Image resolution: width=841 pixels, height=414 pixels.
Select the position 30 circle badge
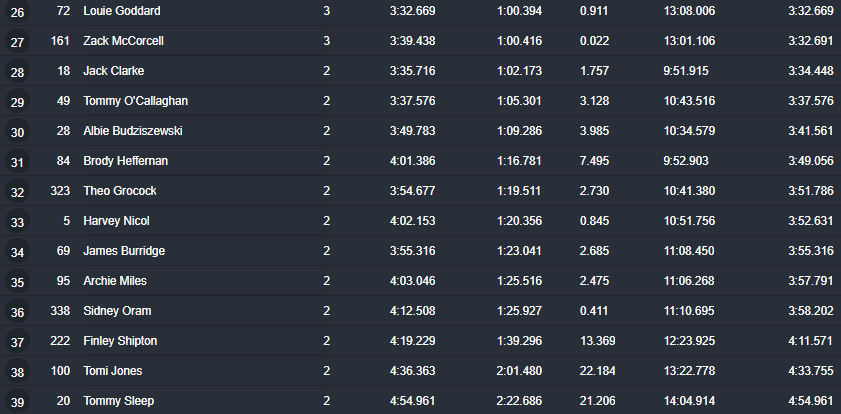(17, 131)
